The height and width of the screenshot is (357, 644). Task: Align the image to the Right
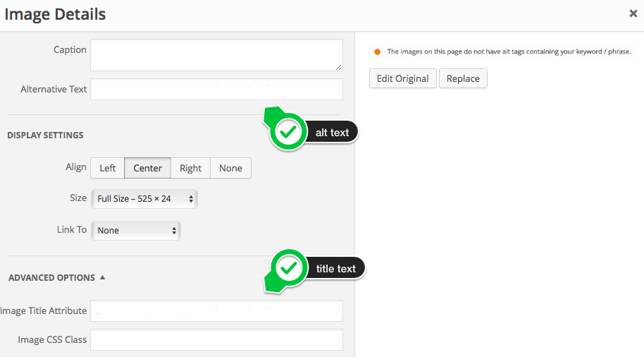tap(190, 168)
